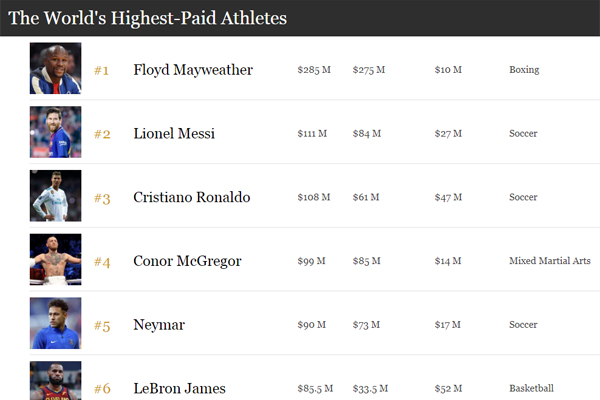Image resolution: width=600 pixels, height=400 pixels.
Task: Select Mayweather's $285 M total earnings
Action: [x=314, y=70]
